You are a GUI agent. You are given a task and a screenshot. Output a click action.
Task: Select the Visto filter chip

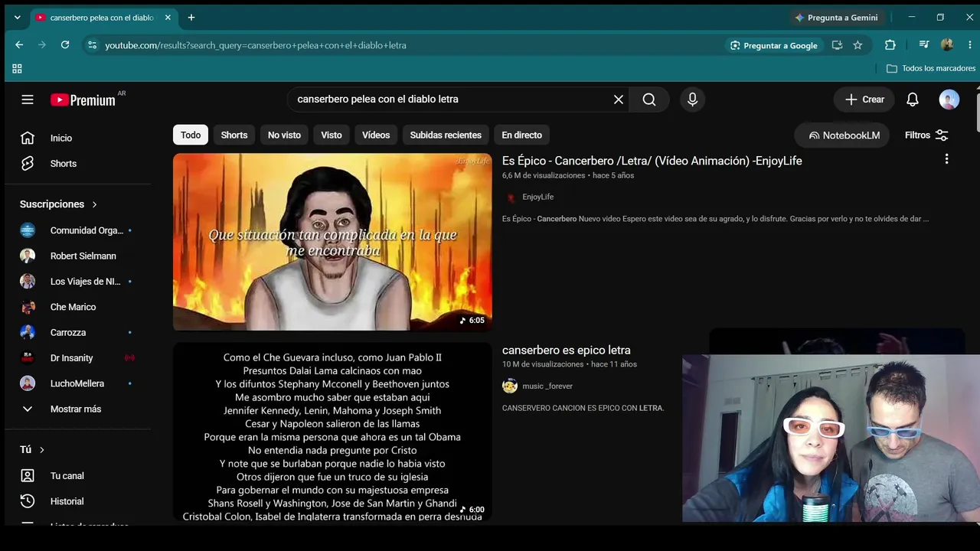pos(332,135)
